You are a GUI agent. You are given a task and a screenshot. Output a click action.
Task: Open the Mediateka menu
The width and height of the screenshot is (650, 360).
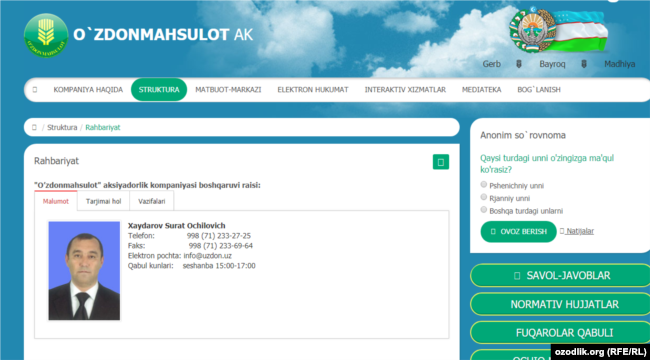click(482, 90)
